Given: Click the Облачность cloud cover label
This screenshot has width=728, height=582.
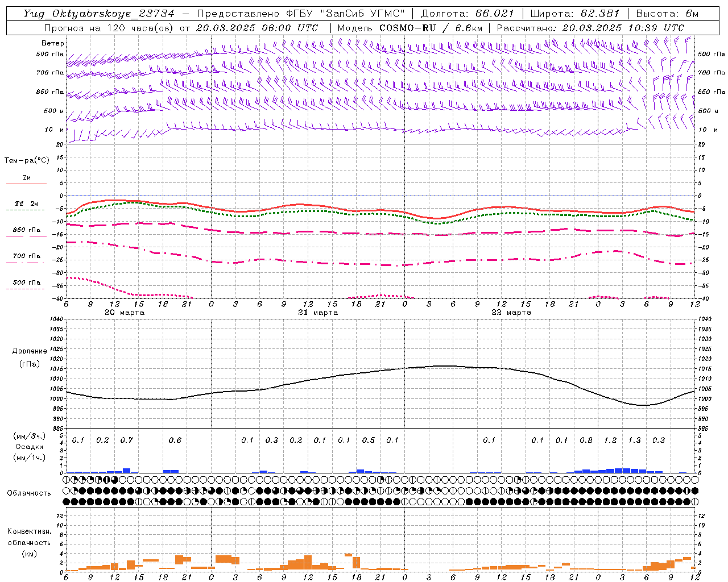Looking at the screenshot, I should click(x=29, y=493).
